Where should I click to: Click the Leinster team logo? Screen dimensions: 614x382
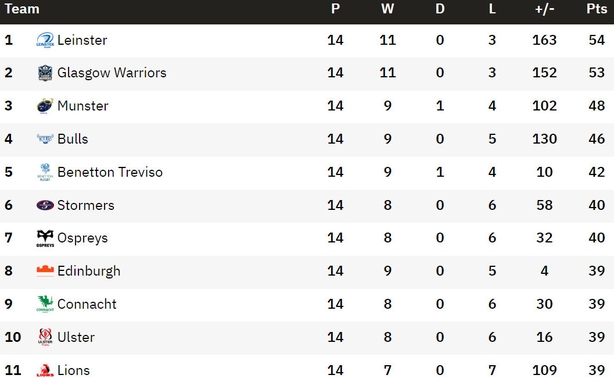tap(45, 40)
